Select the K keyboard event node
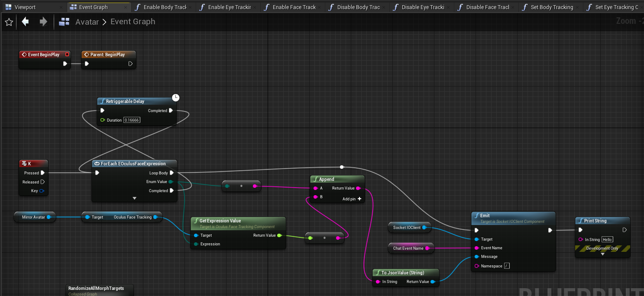Screen dimensions: 644x296 click(x=33, y=164)
